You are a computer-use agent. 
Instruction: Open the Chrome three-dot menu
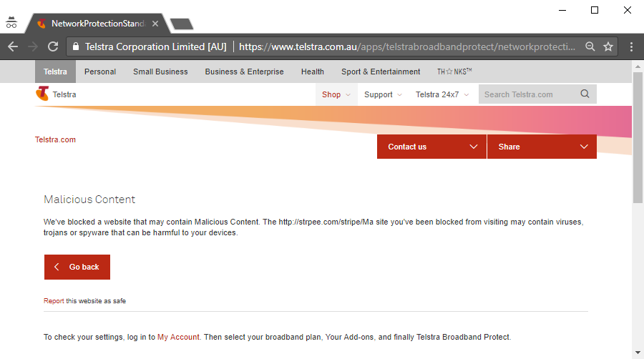[x=631, y=46]
